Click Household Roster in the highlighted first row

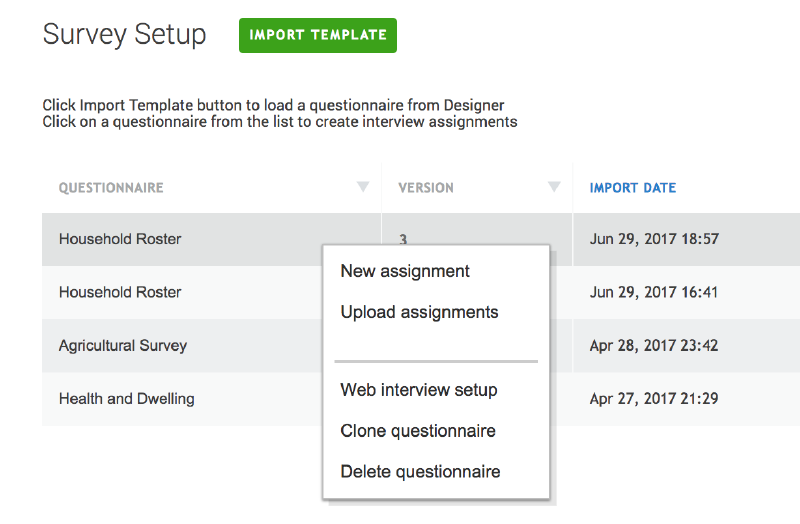click(120, 239)
